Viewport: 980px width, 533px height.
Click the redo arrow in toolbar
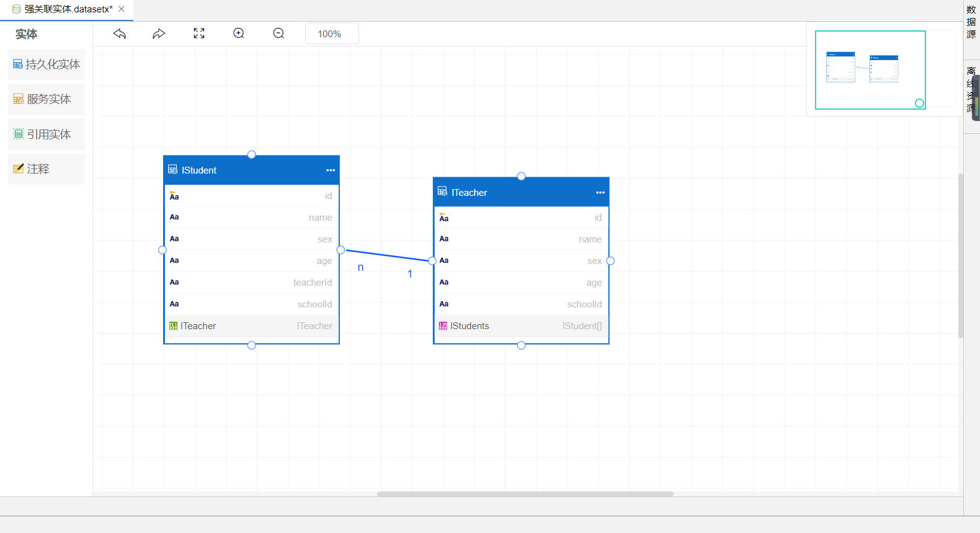159,33
